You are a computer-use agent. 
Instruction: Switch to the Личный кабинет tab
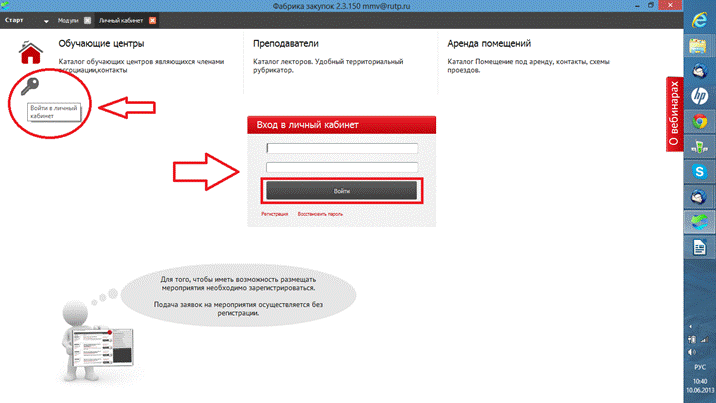121,21
